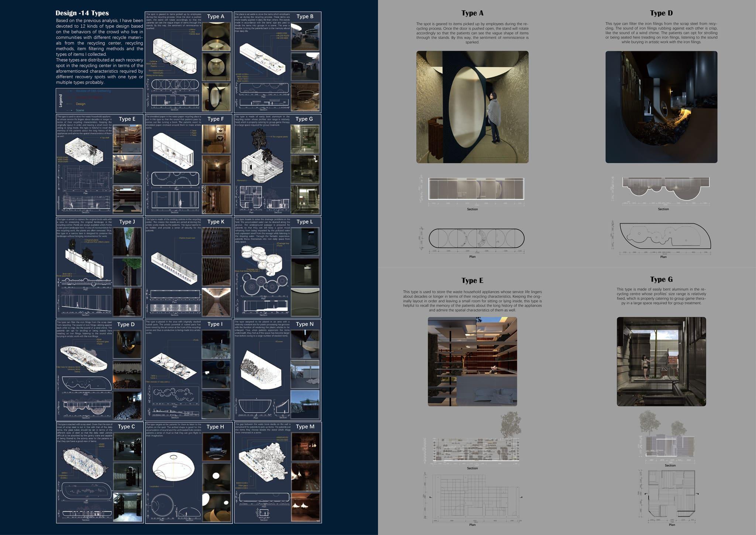
Task: Click the Type A plan drawing on grey panel
Action: pos(476,238)
